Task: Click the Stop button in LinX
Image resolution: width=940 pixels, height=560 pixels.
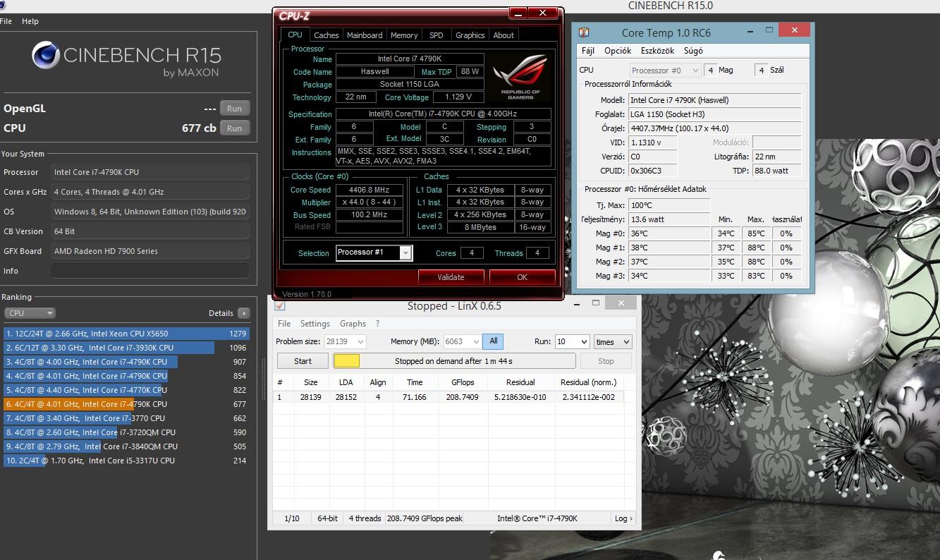Action: click(606, 361)
